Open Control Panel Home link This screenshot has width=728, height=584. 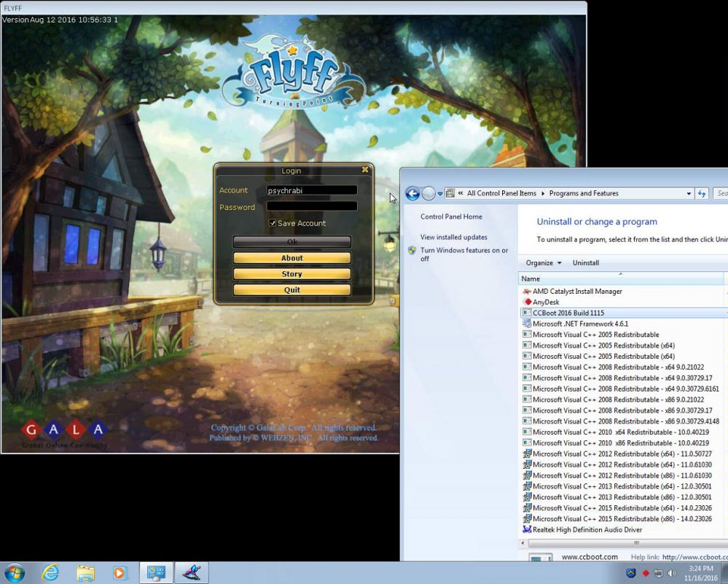(x=451, y=217)
